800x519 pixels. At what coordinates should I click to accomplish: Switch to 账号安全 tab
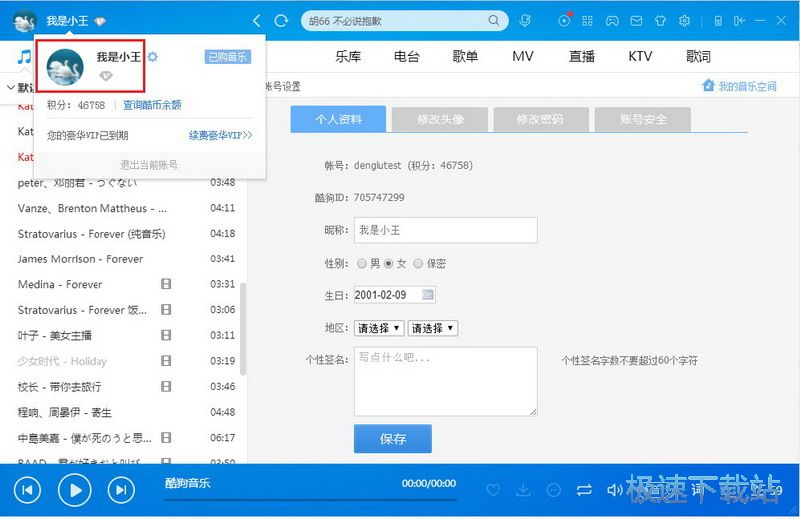click(643, 119)
